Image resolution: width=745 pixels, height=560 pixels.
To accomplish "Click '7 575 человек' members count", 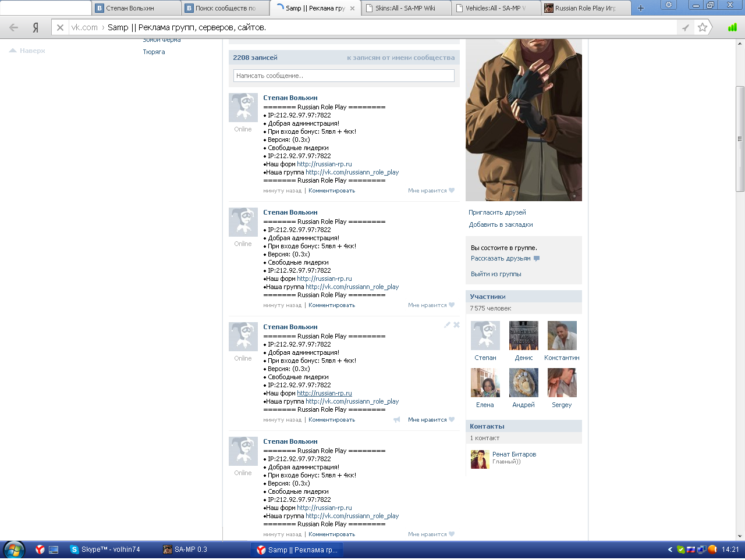I will coord(491,308).
